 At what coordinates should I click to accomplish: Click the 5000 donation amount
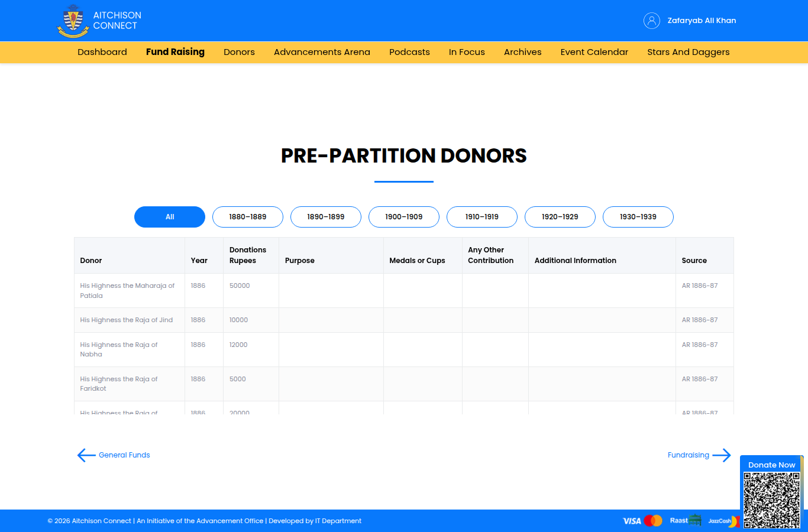coord(237,379)
